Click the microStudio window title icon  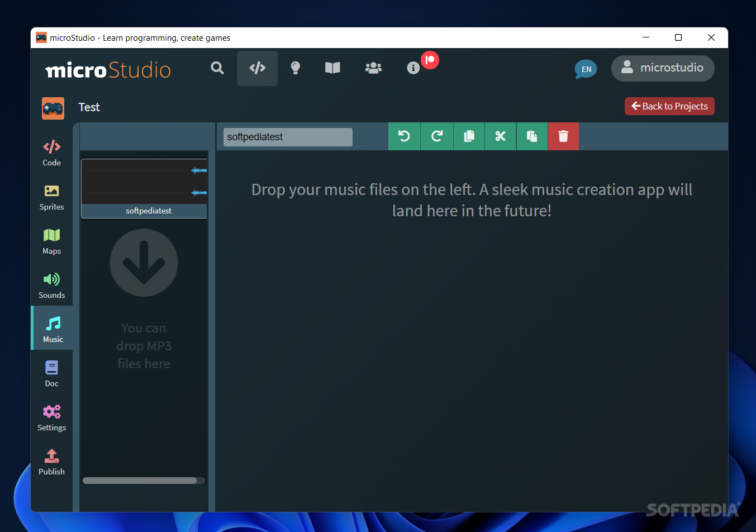[41, 37]
